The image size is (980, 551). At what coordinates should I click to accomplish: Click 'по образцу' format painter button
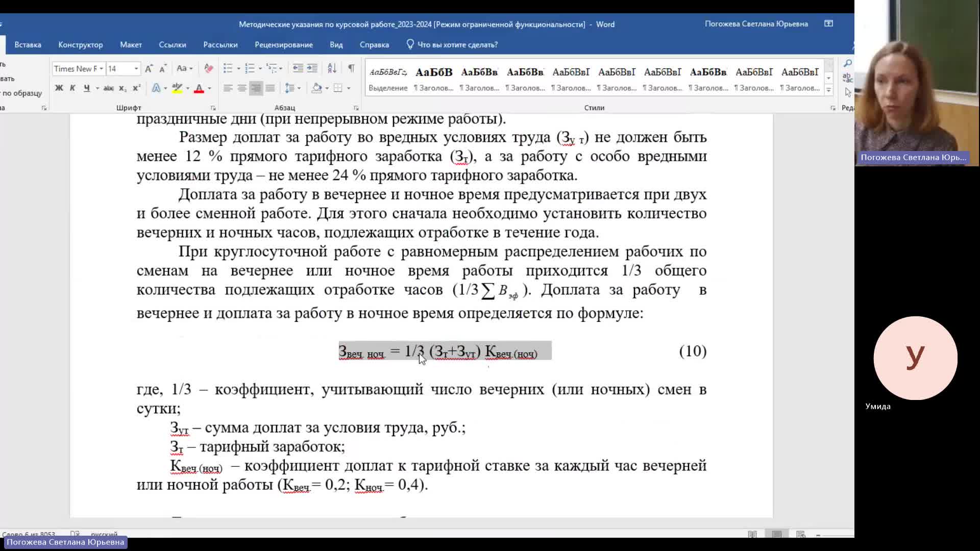point(21,93)
